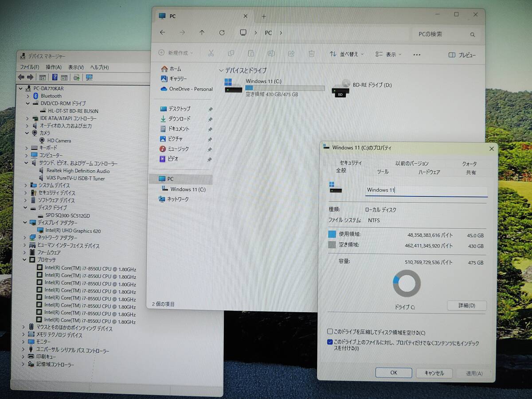Open Downloads folder in sidebar
This screenshot has height=399, width=532.
tap(175, 119)
